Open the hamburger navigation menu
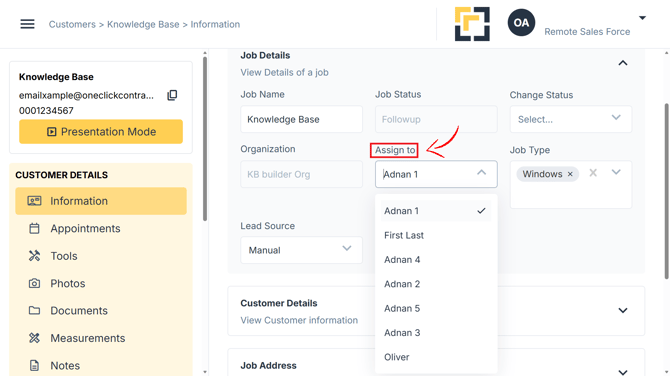The width and height of the screenshot is (670, 376). (27, 24)
